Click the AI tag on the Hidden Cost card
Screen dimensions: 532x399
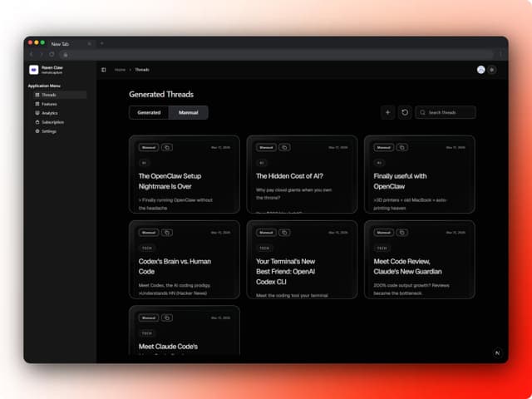tap(262, 163)
